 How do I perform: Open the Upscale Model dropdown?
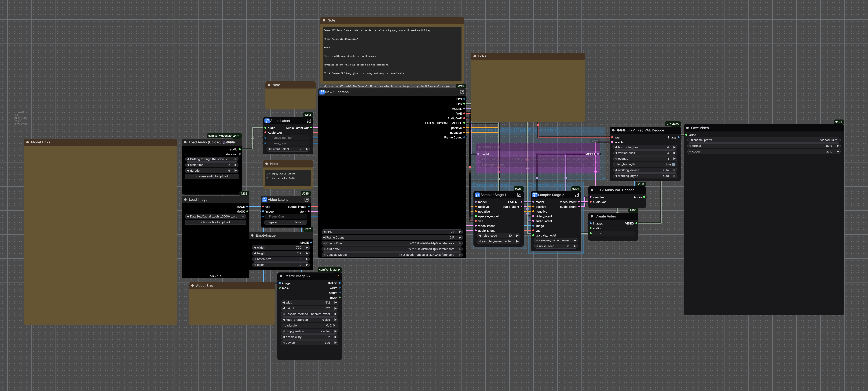[392, 255]
